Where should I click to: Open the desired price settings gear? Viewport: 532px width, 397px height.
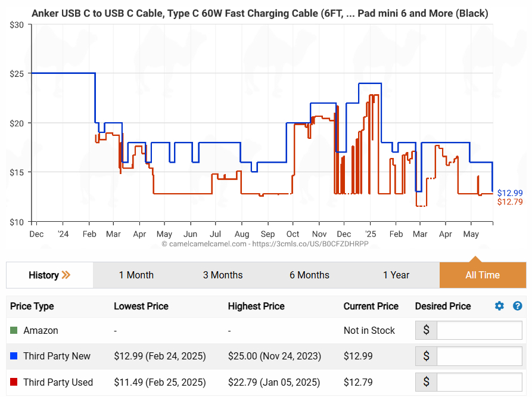pos(499,306)
